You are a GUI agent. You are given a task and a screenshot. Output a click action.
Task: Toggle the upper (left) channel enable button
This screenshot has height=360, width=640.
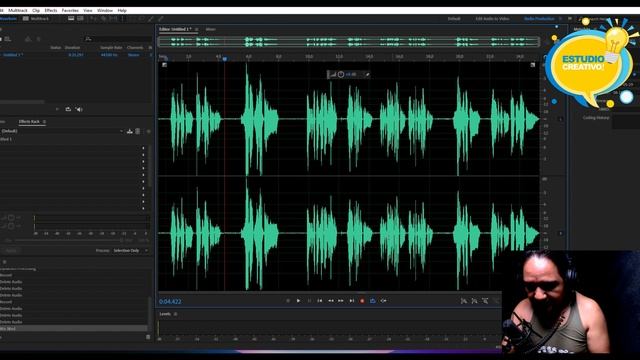[x=560, y=119]
